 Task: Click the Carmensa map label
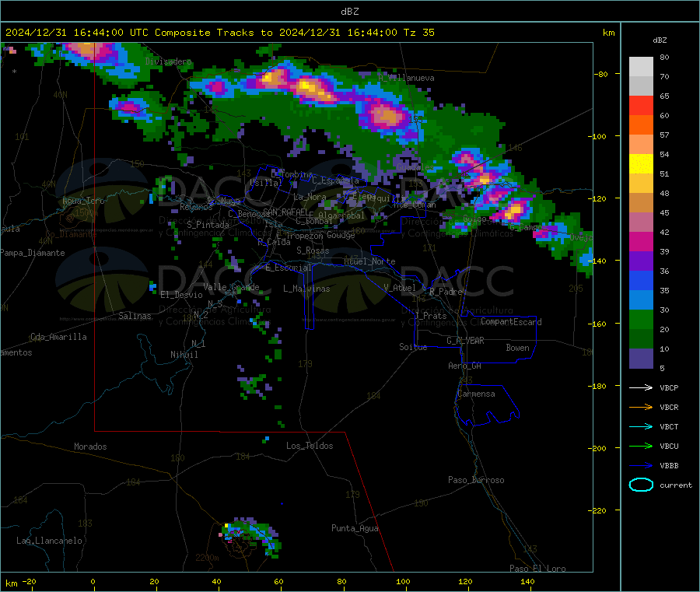click(x=476, y=394)
